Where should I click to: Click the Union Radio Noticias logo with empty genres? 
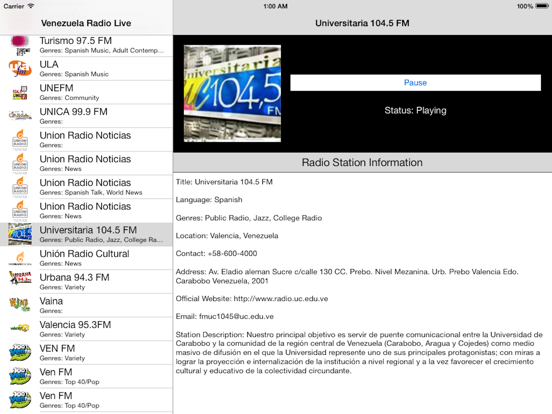click(x=20, y=139)
